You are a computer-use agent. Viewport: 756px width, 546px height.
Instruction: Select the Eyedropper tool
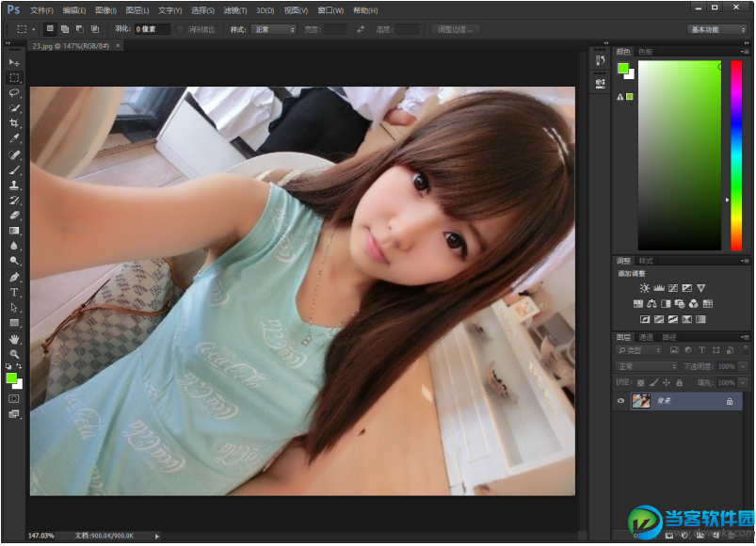point(14,138)
